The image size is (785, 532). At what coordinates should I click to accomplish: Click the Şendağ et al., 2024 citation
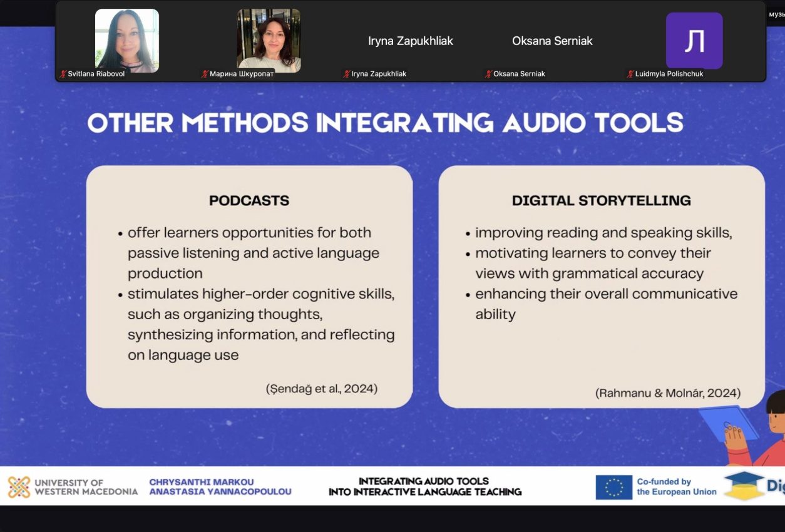[322, 389]
